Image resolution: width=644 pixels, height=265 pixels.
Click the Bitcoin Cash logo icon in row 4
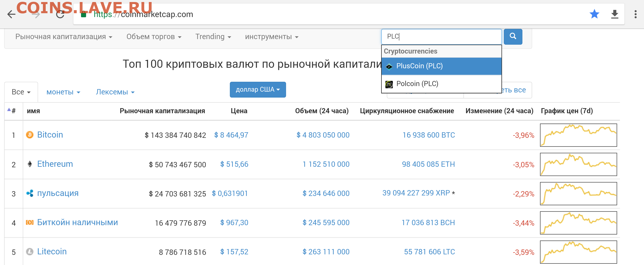[30, 222]
